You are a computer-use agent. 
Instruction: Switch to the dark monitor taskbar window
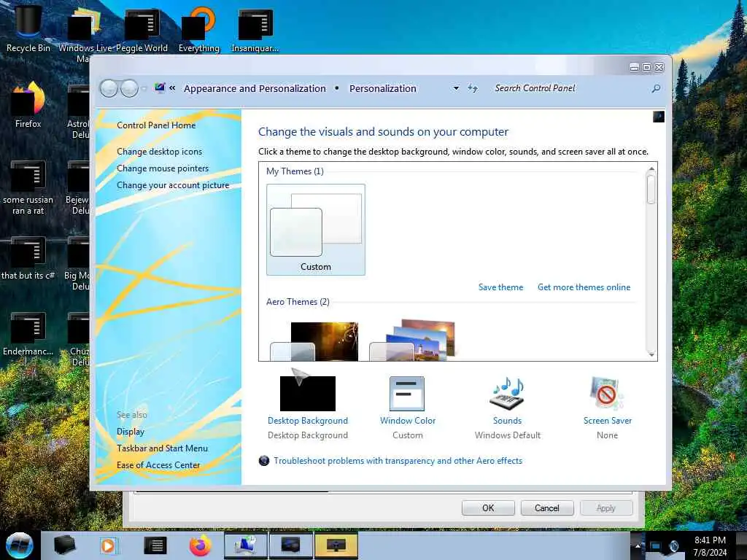290,545
